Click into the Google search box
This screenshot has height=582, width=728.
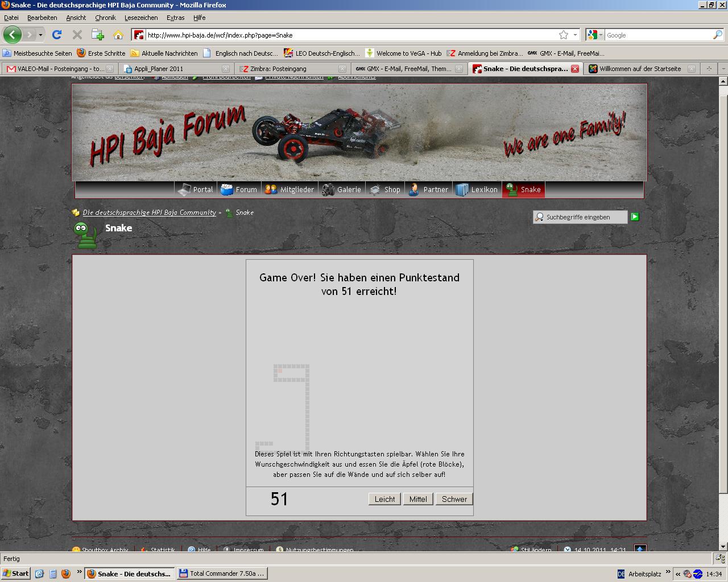[x=658, y=35]
